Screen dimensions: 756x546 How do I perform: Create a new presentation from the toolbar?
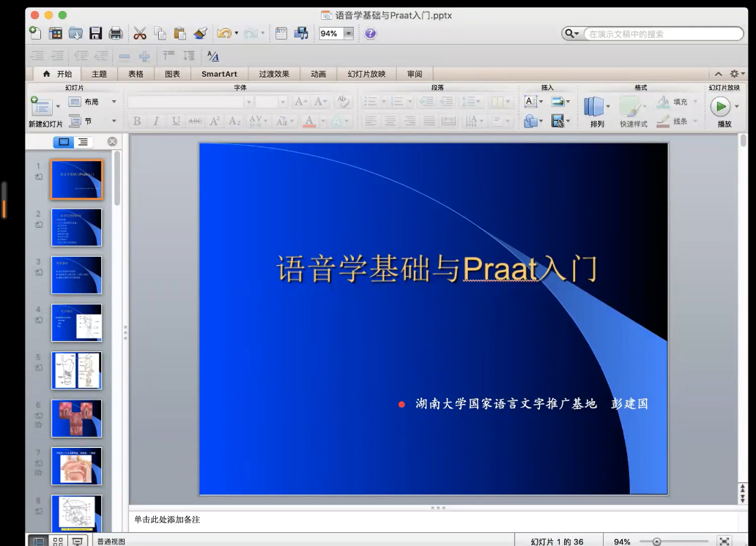[35, 33]
